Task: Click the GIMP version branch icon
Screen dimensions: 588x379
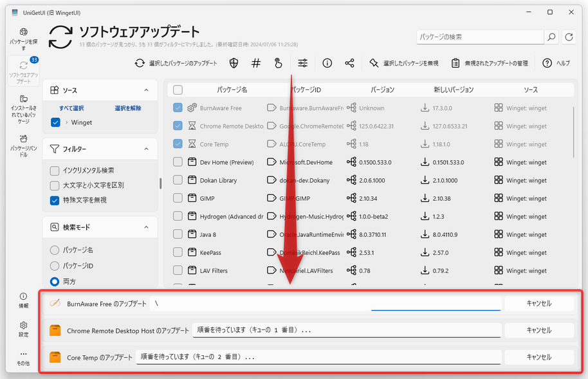Action: tap(351, 198)
